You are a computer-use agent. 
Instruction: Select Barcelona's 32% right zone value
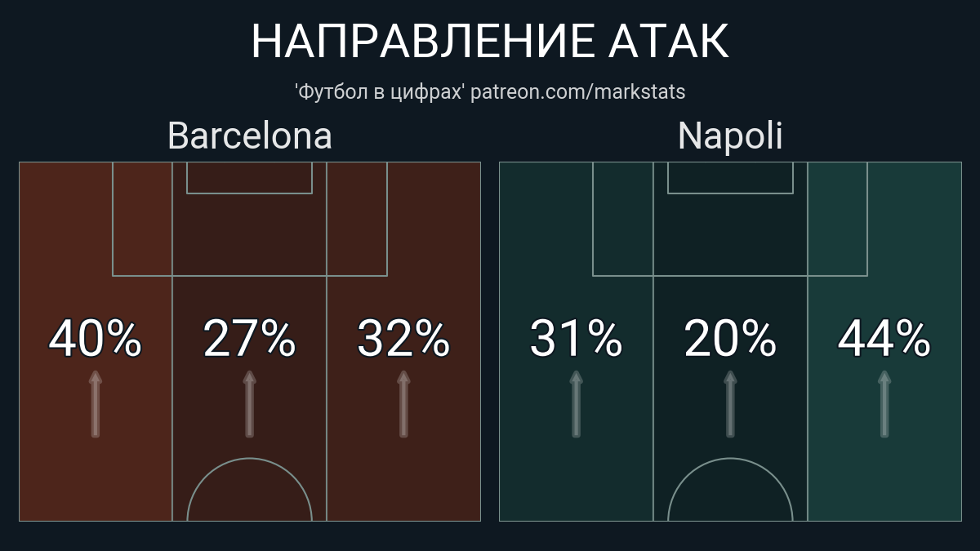click(x=403, y=339)
